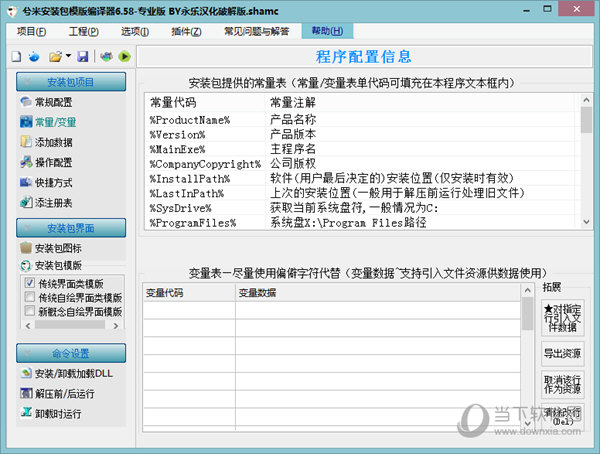Viewport: 600px width, 454px height.
Task: Click the green run/compile icon
Action: (x=124, y=57)
